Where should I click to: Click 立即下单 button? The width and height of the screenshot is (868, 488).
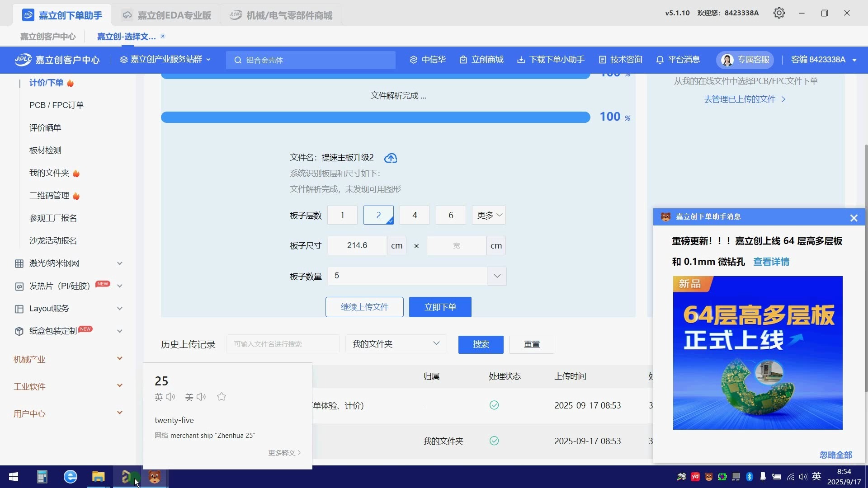(440, 307)
